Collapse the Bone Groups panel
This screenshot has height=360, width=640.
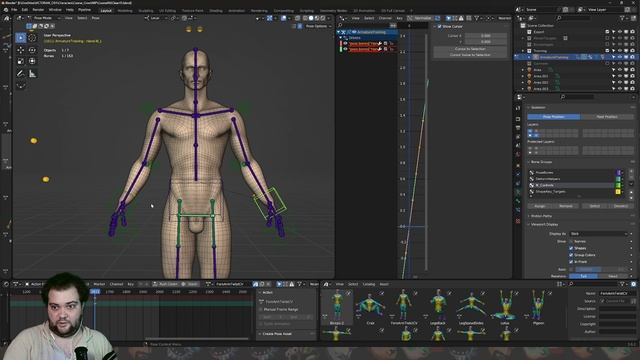528,162
